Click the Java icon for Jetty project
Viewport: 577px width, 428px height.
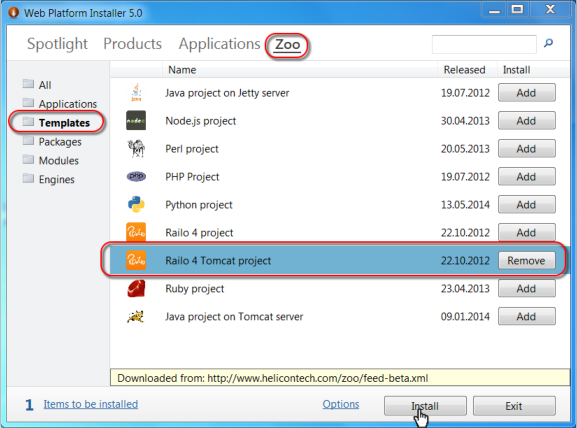click(136, 92)
